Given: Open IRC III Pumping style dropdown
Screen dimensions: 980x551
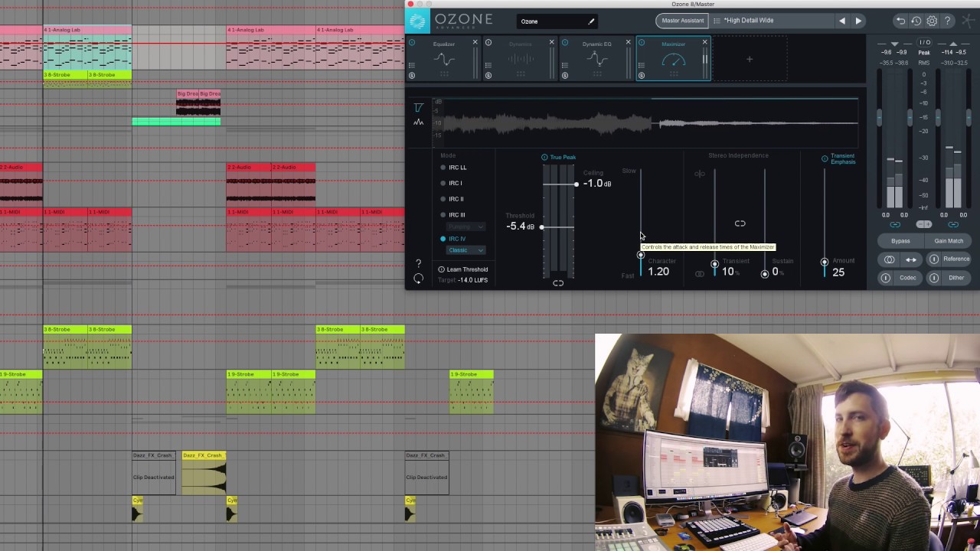Looking at the screenshot, I should click(465, 227).
